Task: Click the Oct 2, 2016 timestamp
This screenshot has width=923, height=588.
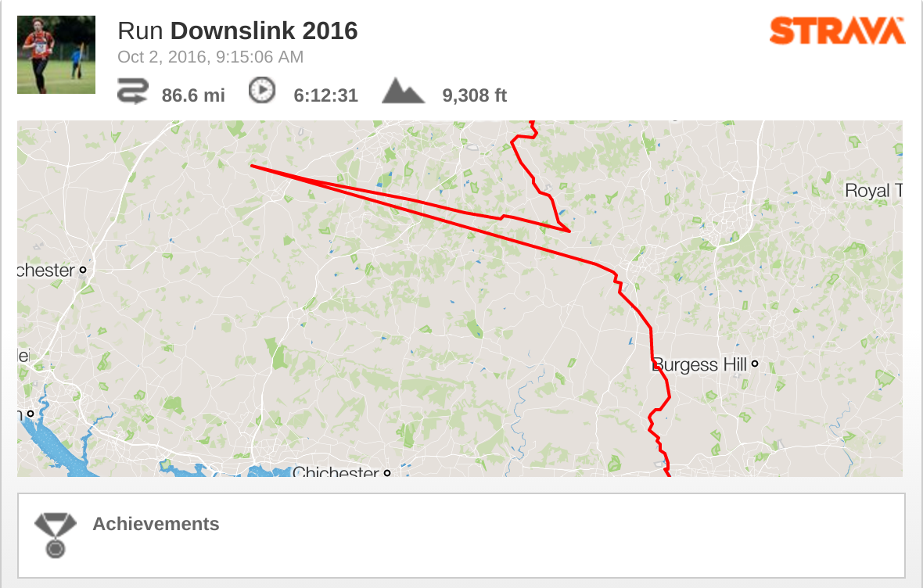Action: pyautogui.click(x=210, y=57)
